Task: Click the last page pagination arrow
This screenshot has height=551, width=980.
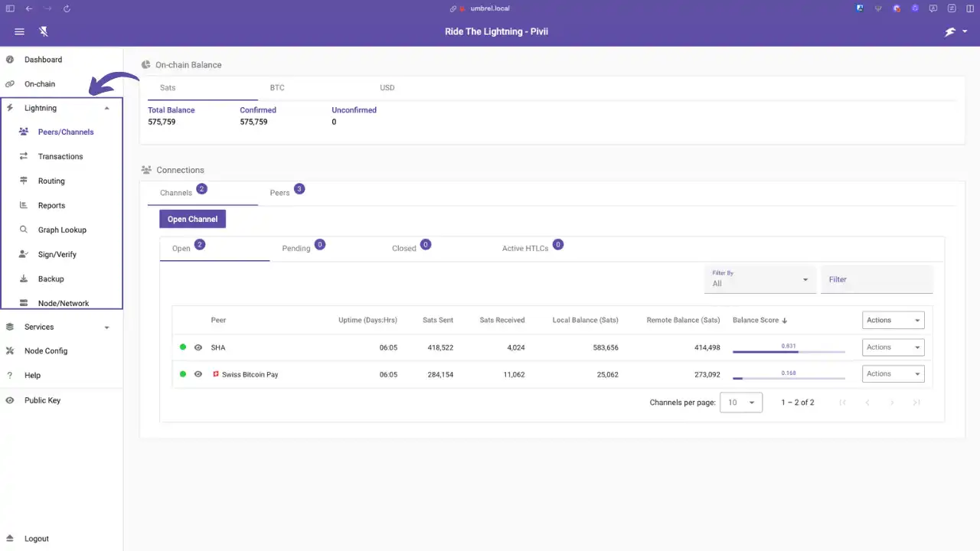Action: [x=916, y=403]
